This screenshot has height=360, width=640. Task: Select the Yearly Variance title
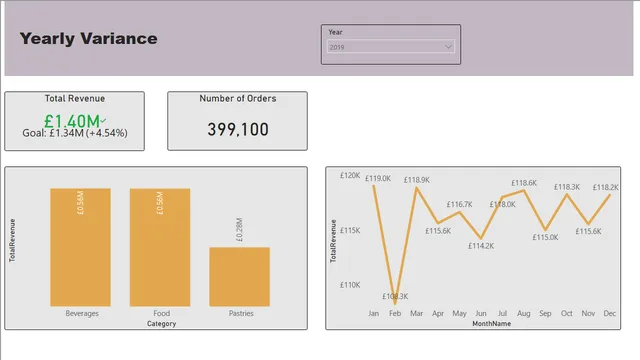click(89, 39)
